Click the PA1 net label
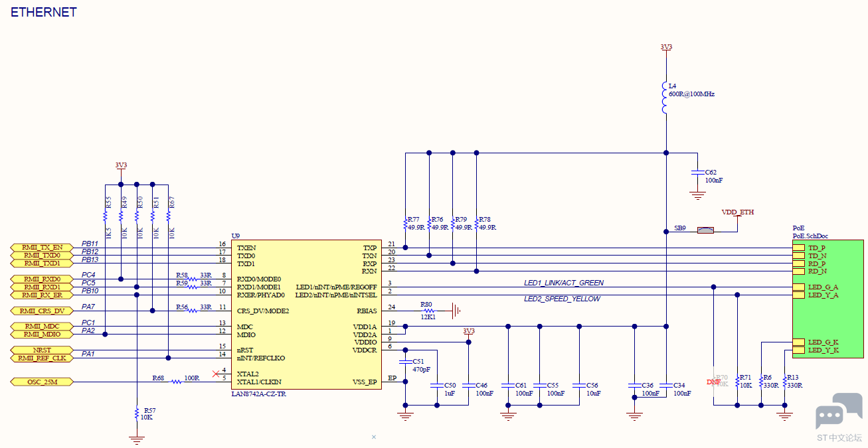Screen dimensions: 868x448 pyautogui.click(x=88, y=354)
